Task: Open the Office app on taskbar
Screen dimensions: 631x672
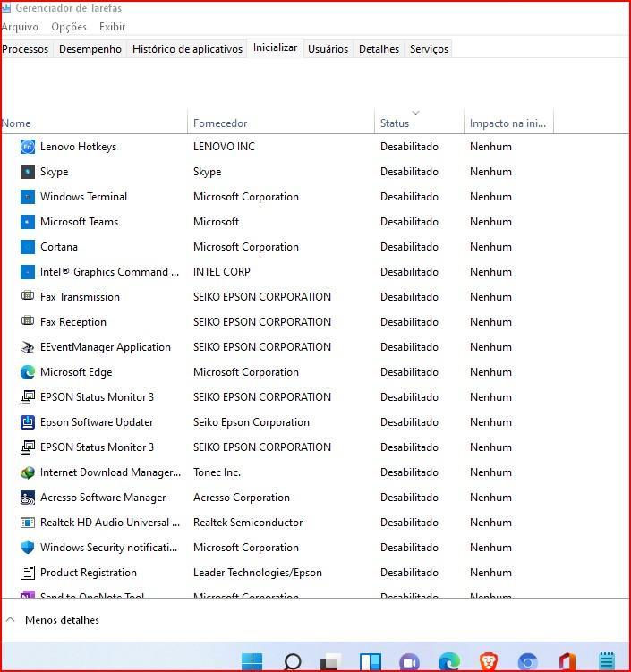Action: coord(567,662)
